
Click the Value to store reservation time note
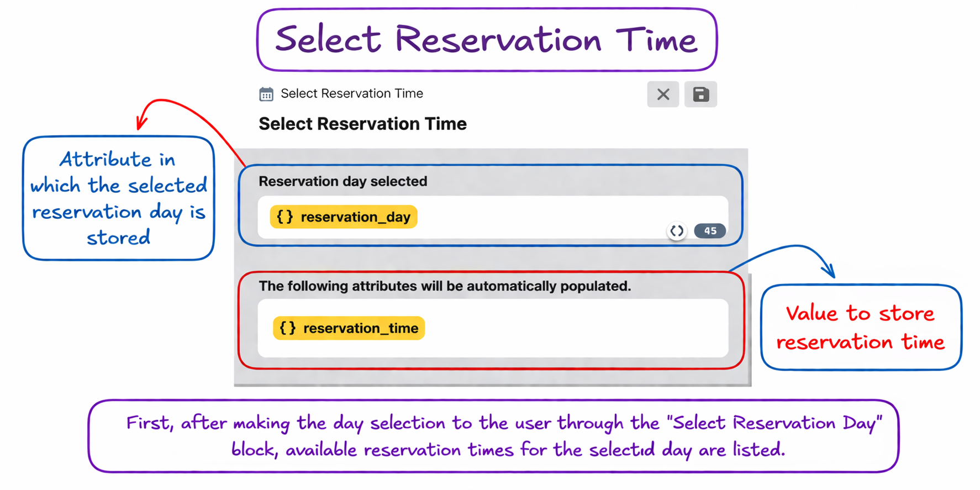point(861,327)
